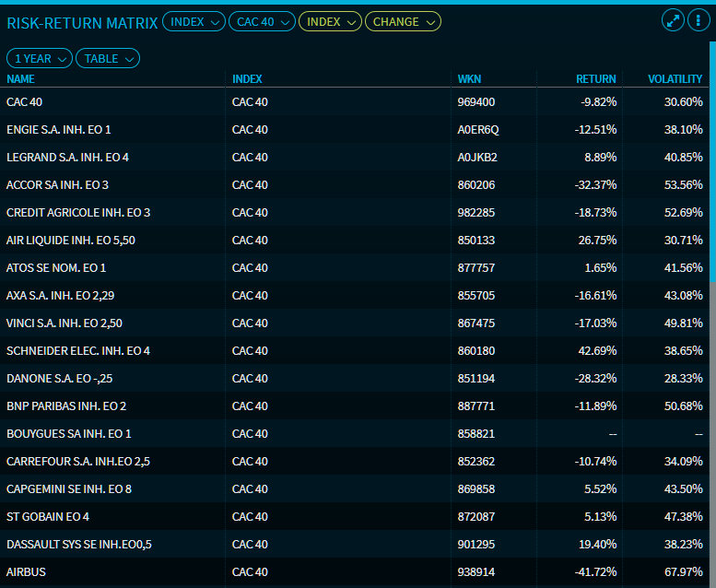Click the expand widget fullscreen icon
Viewport: 716px width, 588px height.
[x=673, y=20]
